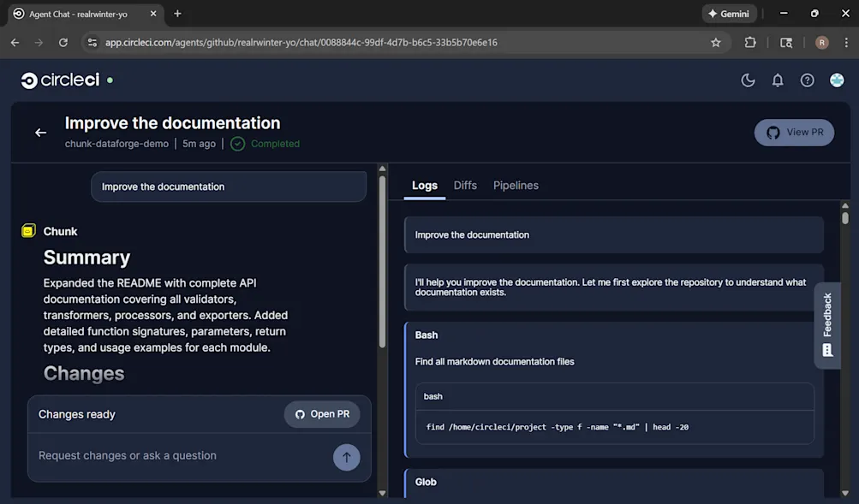Open a new browser tab
Image resolution: width=859 pixels, height=504 pixels.
click(x=177, y=14)
